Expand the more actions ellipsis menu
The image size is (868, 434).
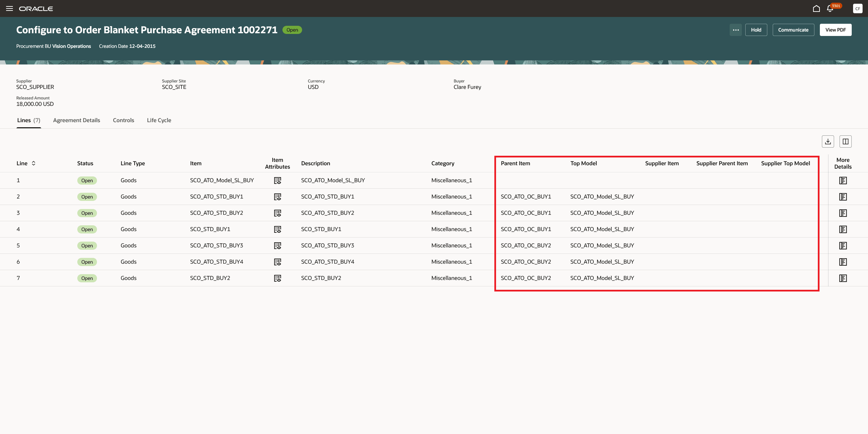[x=735, y=30]
